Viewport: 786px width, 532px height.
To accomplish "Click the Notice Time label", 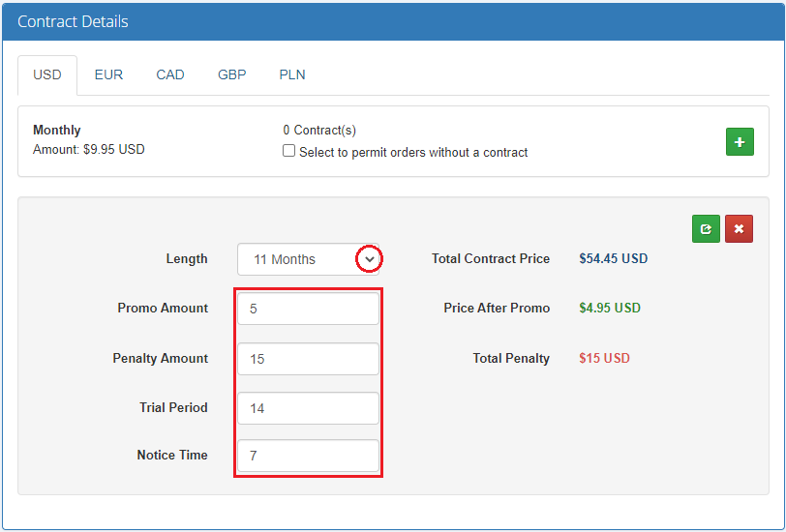I will pos(172,455).
